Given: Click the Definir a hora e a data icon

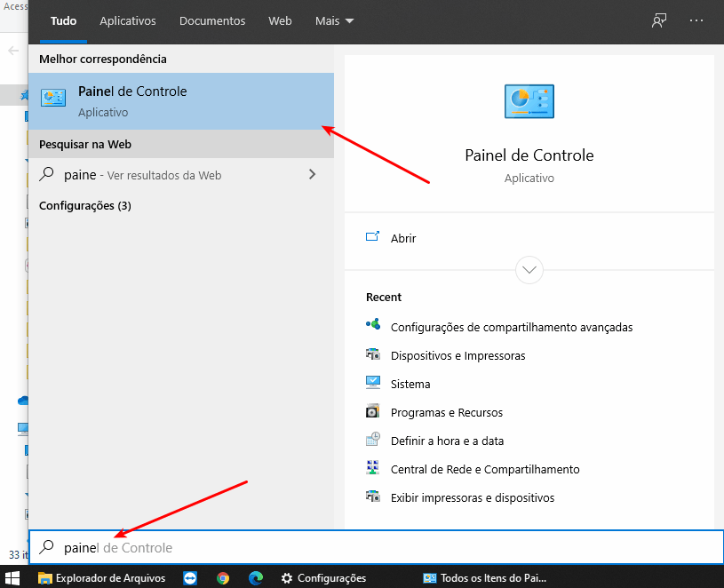Looking at the screenshot, I should click(373, 440).
